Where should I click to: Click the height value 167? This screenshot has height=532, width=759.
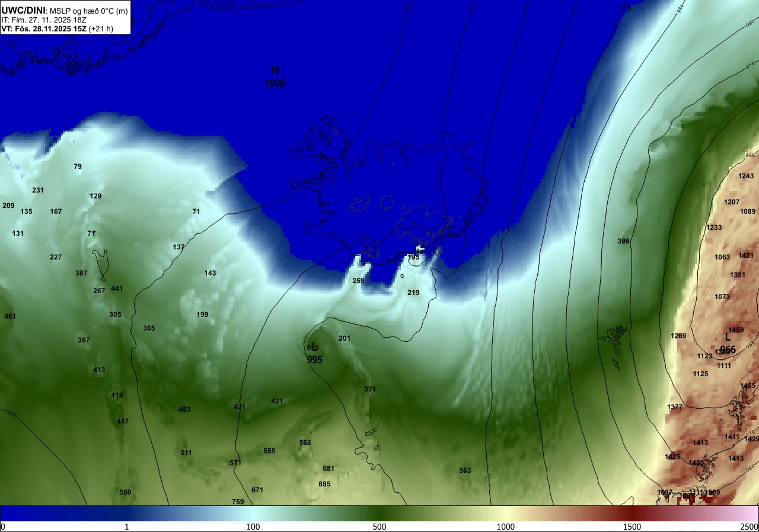pyautogui.click(x=56, y=211)
